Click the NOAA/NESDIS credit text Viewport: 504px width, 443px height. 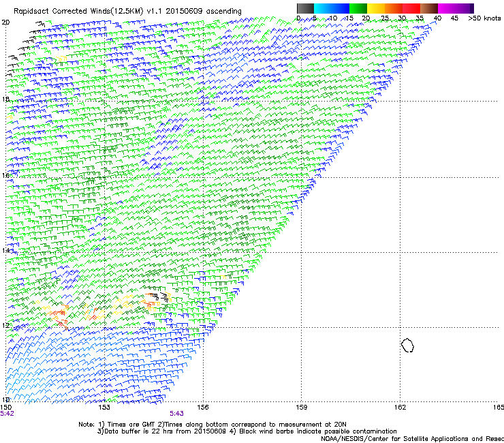click(412, 438)
